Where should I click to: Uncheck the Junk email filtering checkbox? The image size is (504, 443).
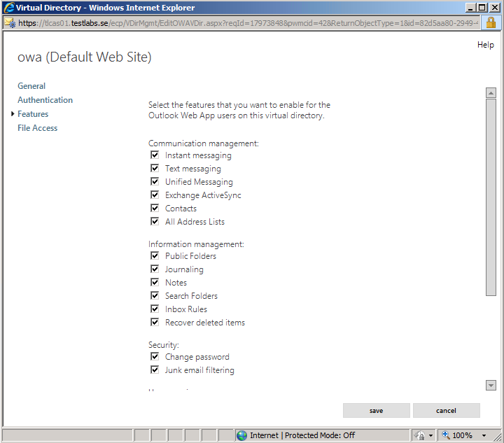155,370
